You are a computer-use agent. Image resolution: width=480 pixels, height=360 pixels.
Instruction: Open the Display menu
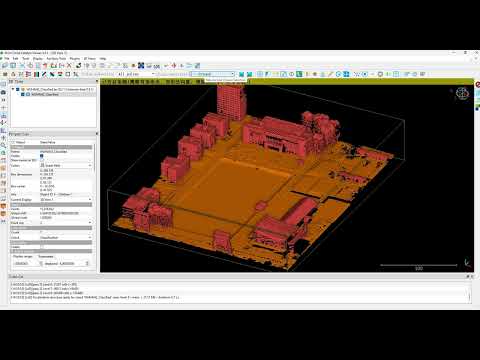coord(38,59)
